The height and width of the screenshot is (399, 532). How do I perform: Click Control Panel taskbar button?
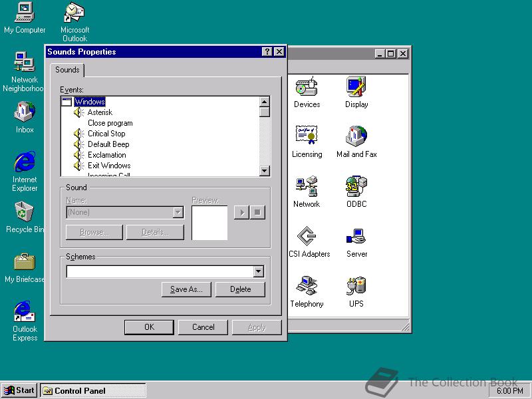tap(93, 390)
